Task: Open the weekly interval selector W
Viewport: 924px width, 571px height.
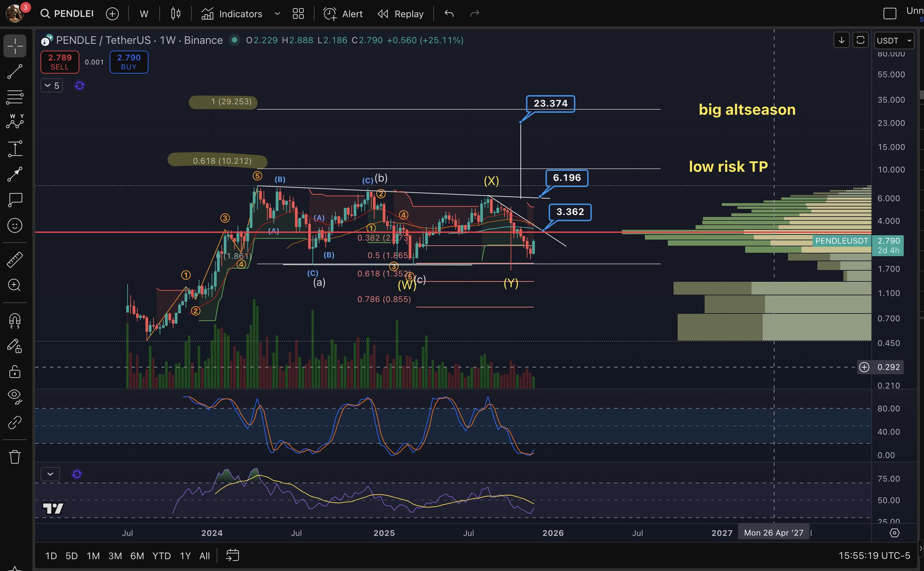Action: coord(144,14)
